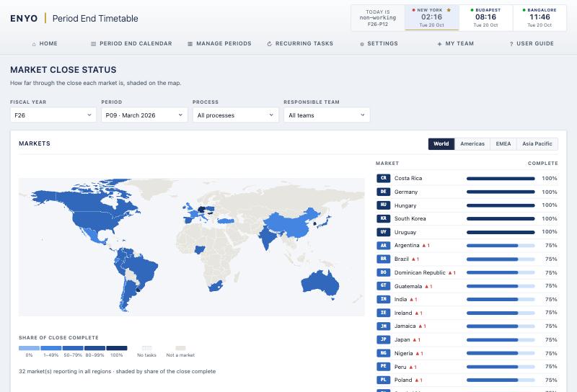
Task: Switch map view to World tab
Action: (x=441, y=144)
